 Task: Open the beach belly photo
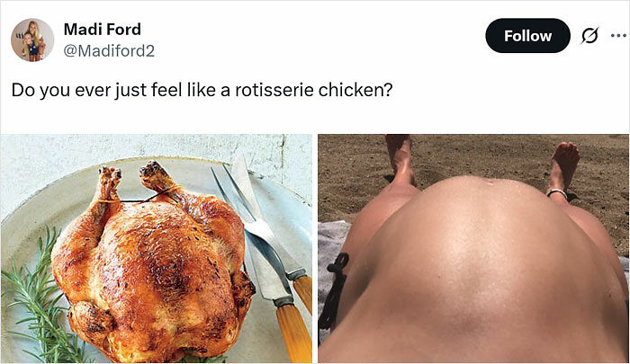[473, 248]
